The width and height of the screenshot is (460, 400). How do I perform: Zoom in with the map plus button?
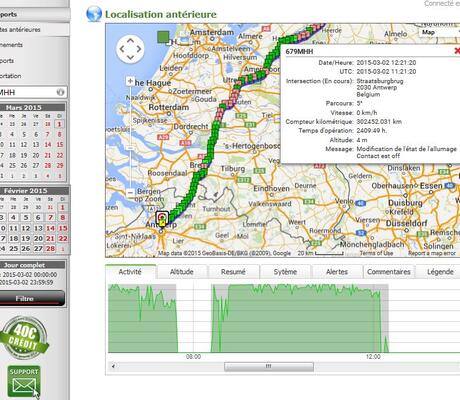pyautogui.click(x=130, y=81)
